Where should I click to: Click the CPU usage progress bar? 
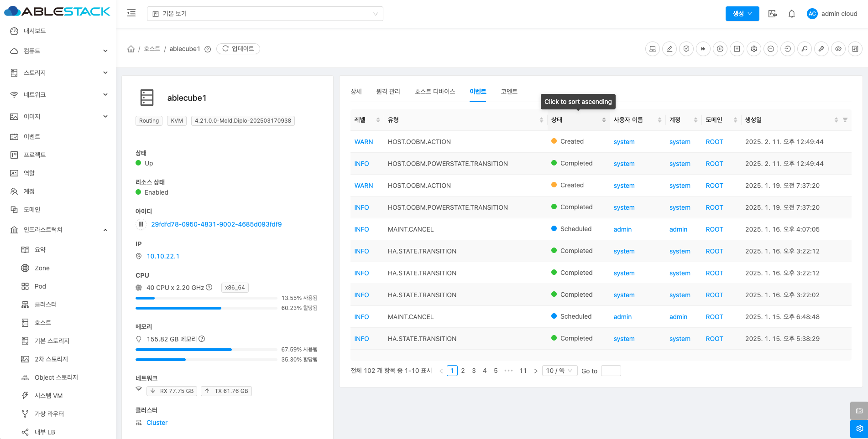(x=206, y=298)
